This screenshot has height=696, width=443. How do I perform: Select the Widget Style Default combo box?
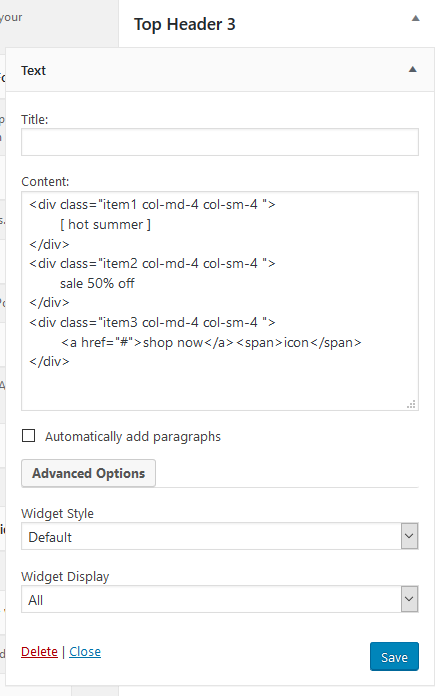tap(220, 536)
